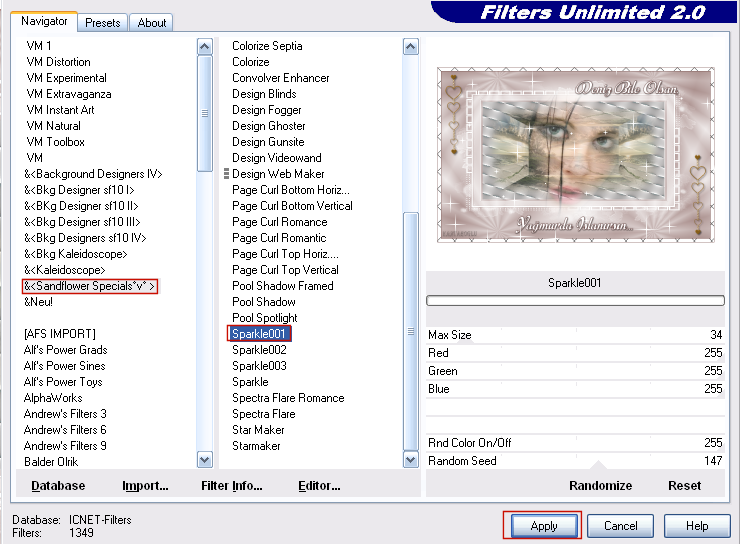The height and width of the screenshot is (544, 740).
Task: Click down arrow of effects list scrollbar
Action: click(x=411, y=460)
